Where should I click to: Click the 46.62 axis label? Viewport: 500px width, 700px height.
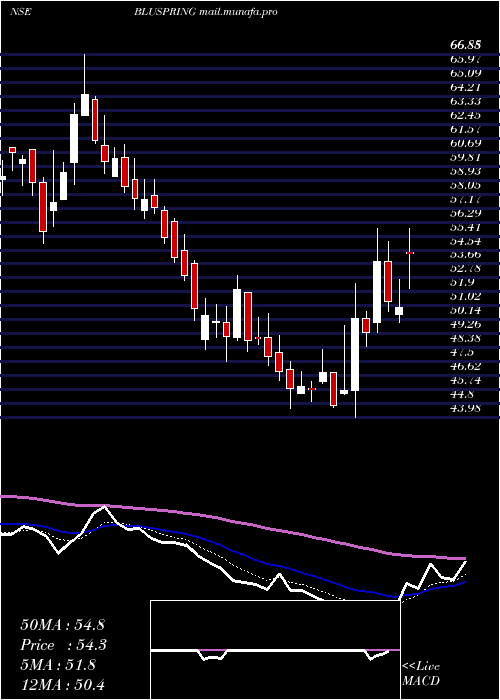click(466, 367)
